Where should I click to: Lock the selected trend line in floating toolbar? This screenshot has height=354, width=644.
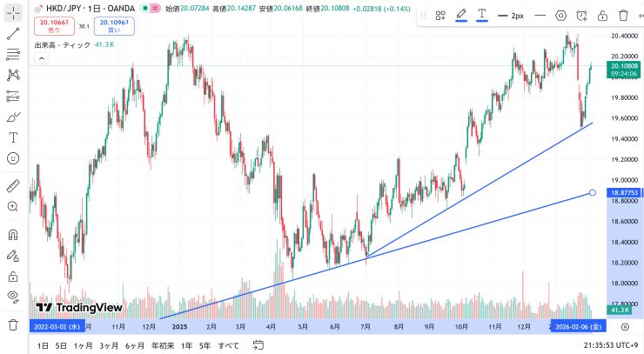coord(602,16)
